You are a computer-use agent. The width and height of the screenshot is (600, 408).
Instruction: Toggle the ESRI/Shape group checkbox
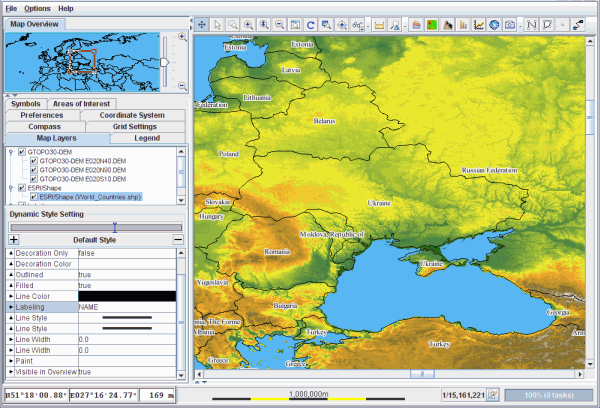21,188
